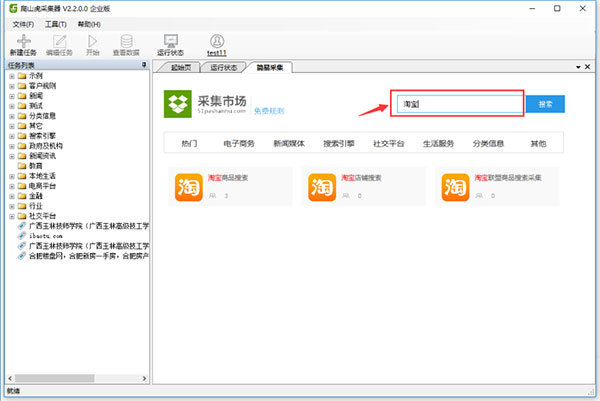Image resolution: width=600 pixels, height=401 pixels.
Task: Select the 电子商务 category tab
Action: (239, 143)
